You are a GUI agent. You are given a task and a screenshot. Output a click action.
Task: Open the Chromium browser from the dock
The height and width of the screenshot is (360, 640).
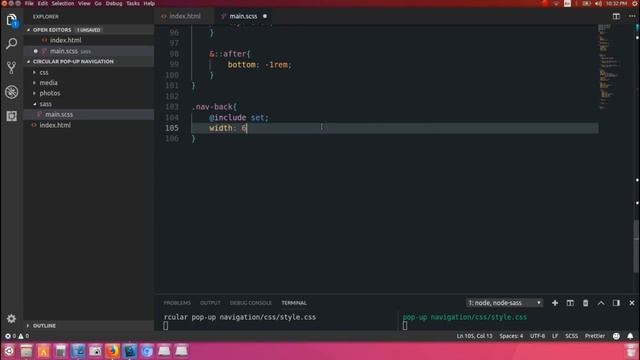tap(147, 351)
